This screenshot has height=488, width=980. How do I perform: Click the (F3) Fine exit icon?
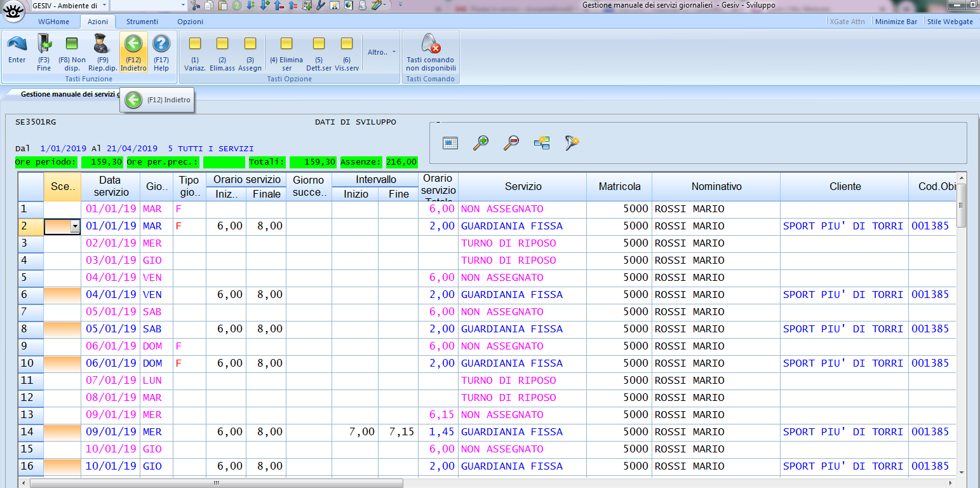pos(44,51)
